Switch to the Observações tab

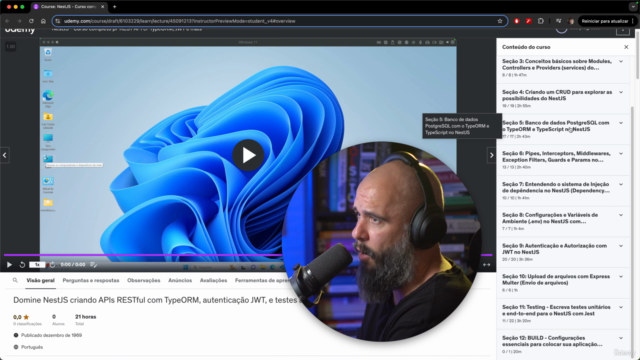(x=144, y=280)
